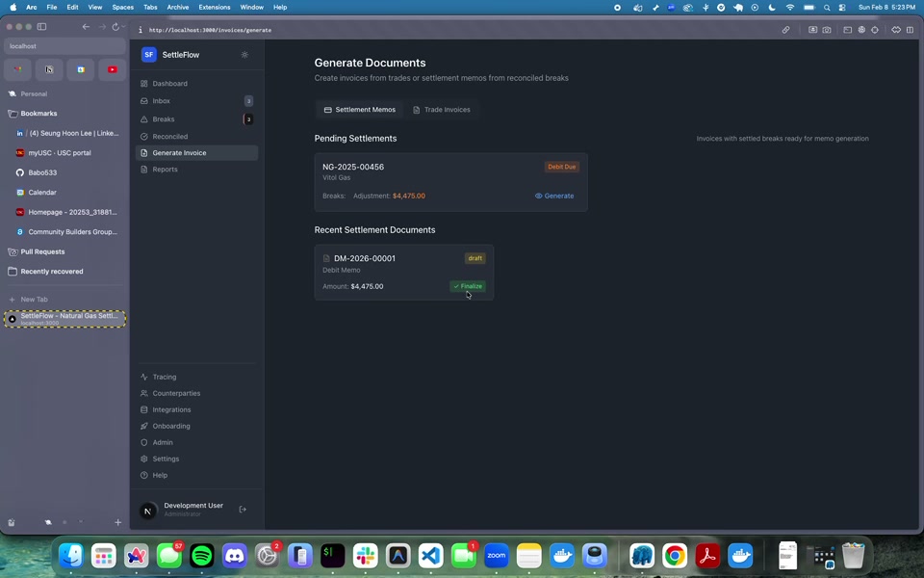Toggle the Arc sidebar panel button
Viewport: 924px width, 578px height.
tap(41, 27)
